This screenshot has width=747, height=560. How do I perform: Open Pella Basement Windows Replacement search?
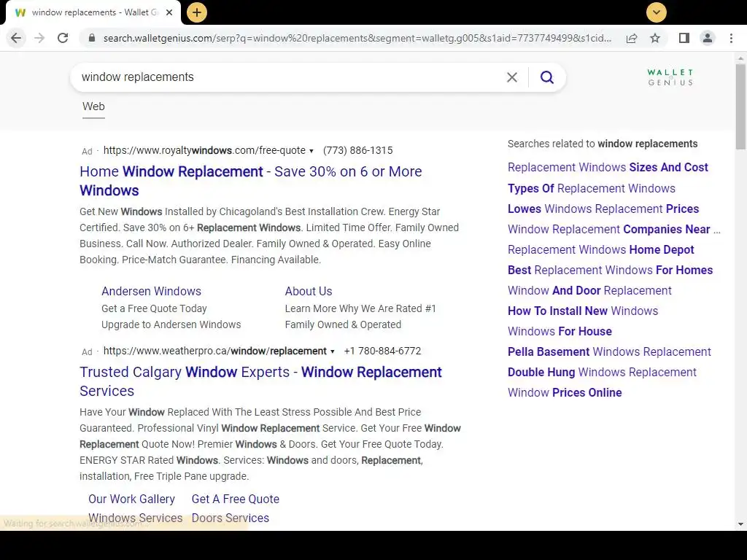[609, 352]
